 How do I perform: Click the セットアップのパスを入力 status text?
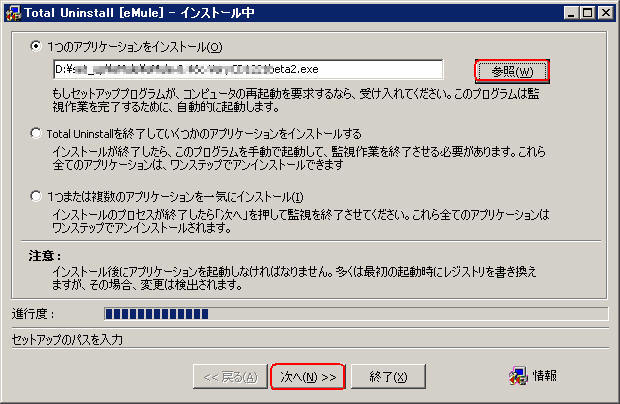67,340
